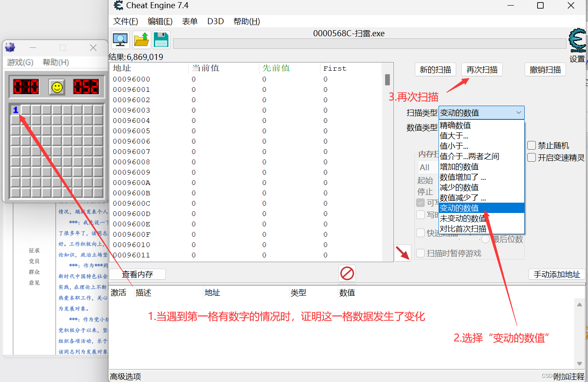Click the 类型 column header in address table

313,293
